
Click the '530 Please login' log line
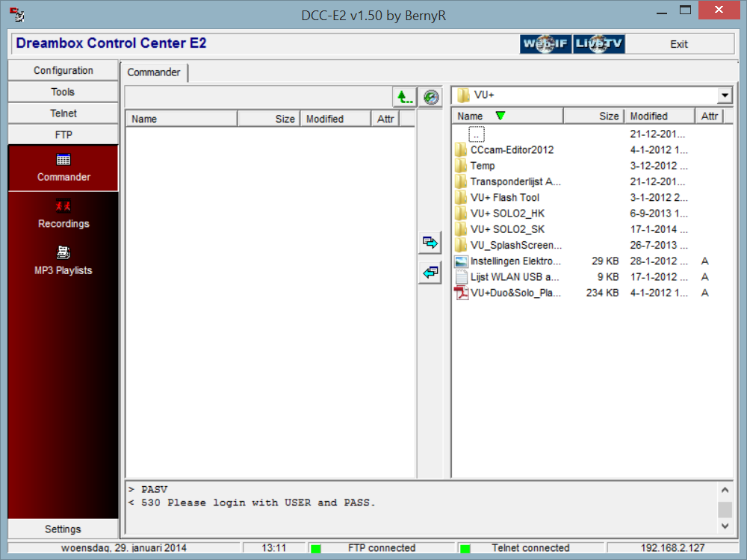tap(252, 503)
